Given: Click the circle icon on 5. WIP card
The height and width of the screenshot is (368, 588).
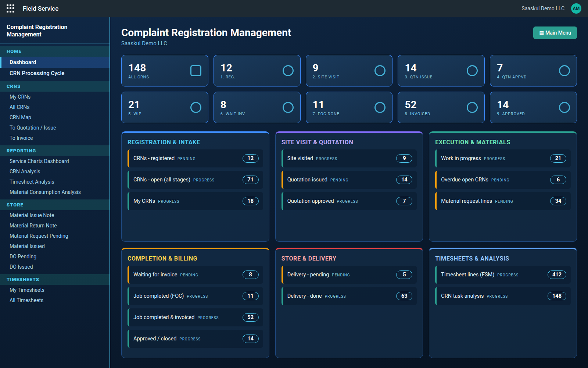Looking at the screenshot, I should click(x=196, y=107).
